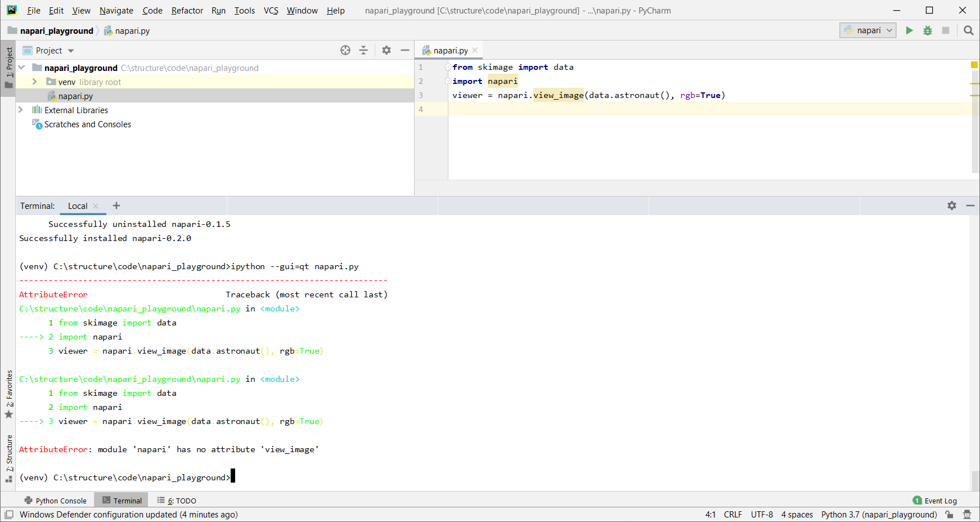The image size is (980, 522).
Task: Click the Stop process icon
Action: point(946,30)
